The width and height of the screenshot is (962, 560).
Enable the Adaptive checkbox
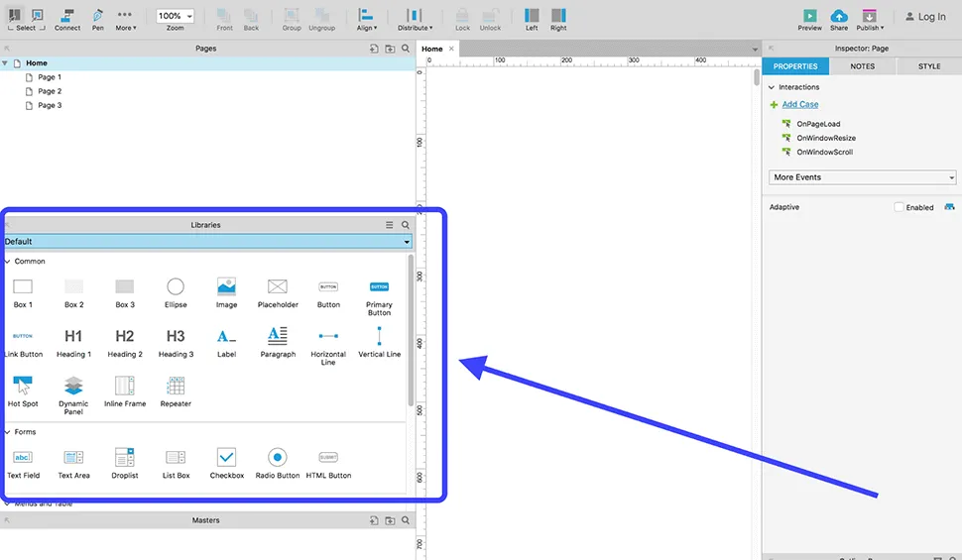pyautogui.click(x=899, y=208)
